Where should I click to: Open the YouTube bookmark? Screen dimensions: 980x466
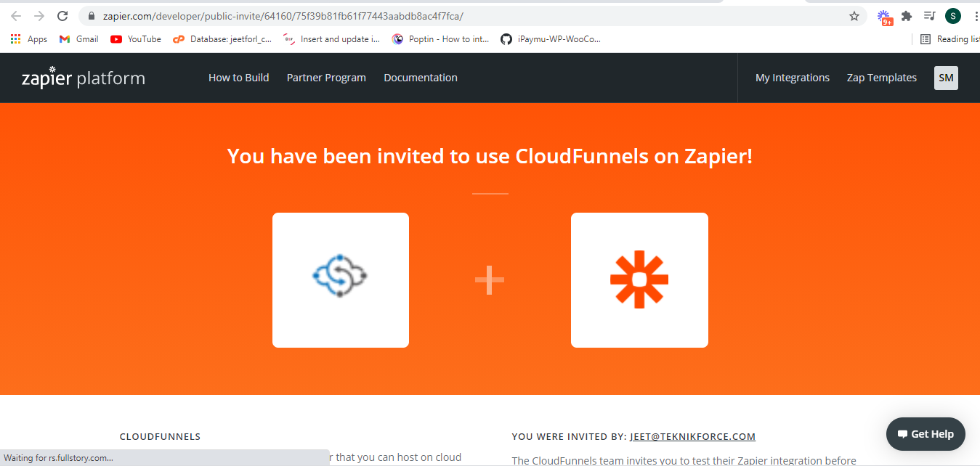(x=136, y=39)
